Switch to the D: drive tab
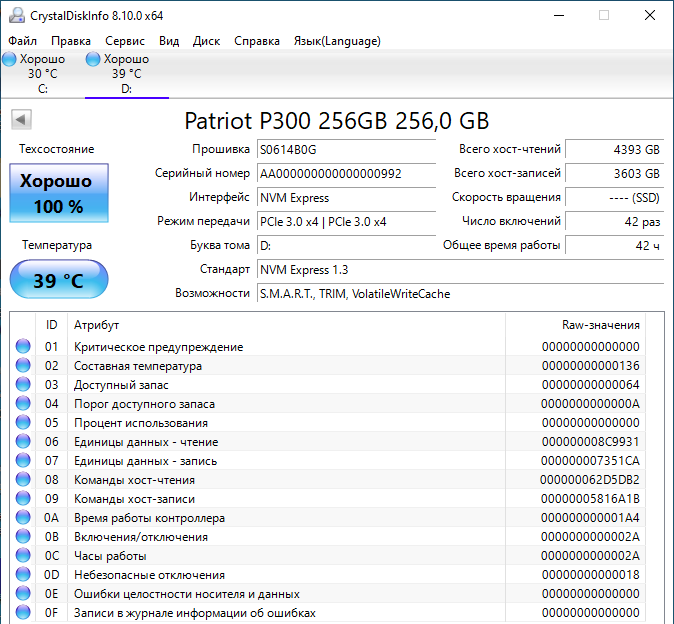Image resolution: width=674 pixels, height=624 pixels. pyautogui.click(x=126, y=74)
